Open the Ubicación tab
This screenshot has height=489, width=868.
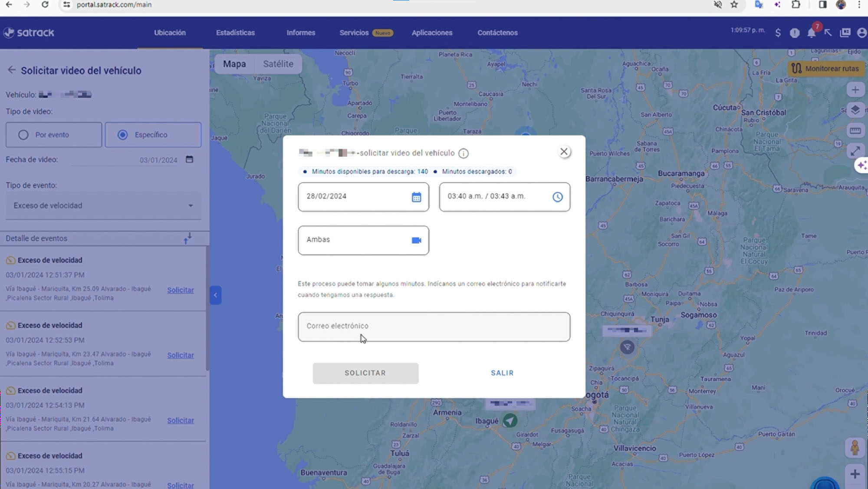click(x=170, y=33)
